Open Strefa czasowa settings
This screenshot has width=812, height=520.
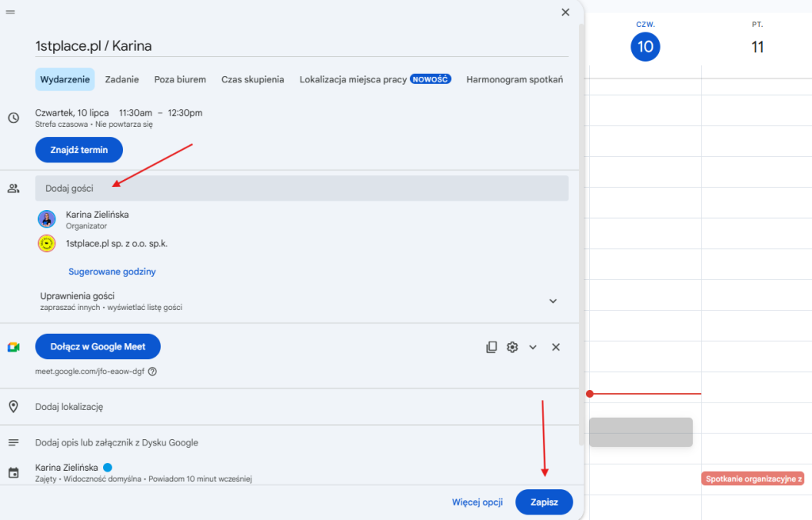[x=62, y=124]
